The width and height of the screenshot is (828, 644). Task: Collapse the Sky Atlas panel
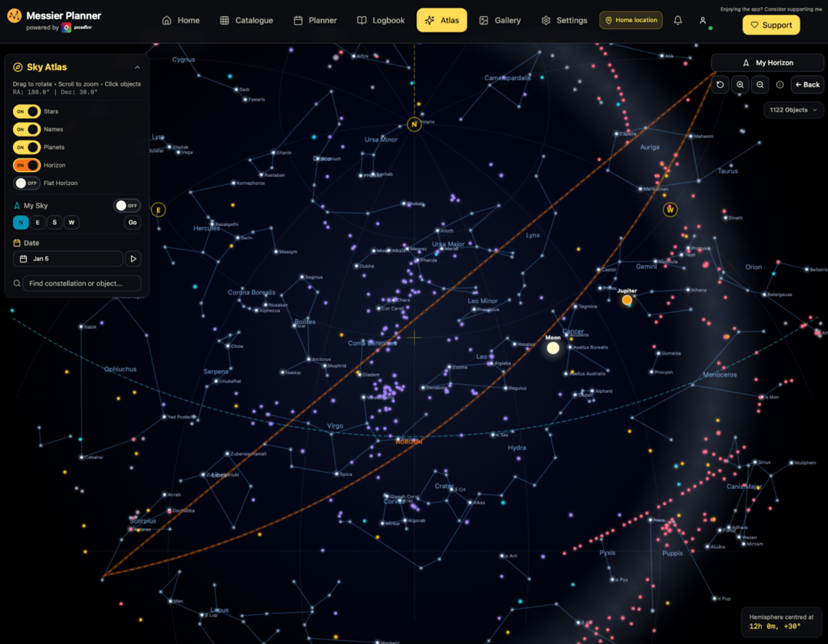point(137,68)
